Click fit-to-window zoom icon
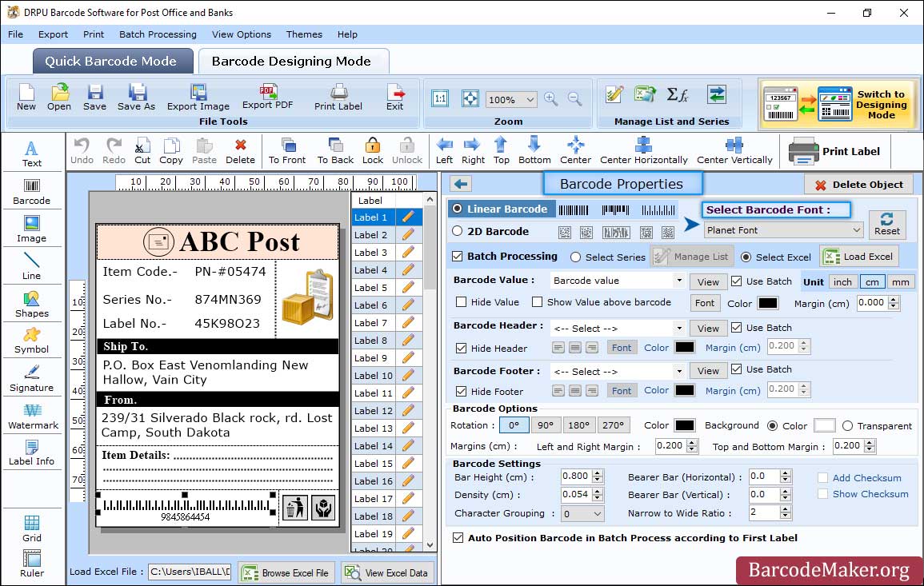The width and height of the screenshot is (924, 586). point(470,99)
